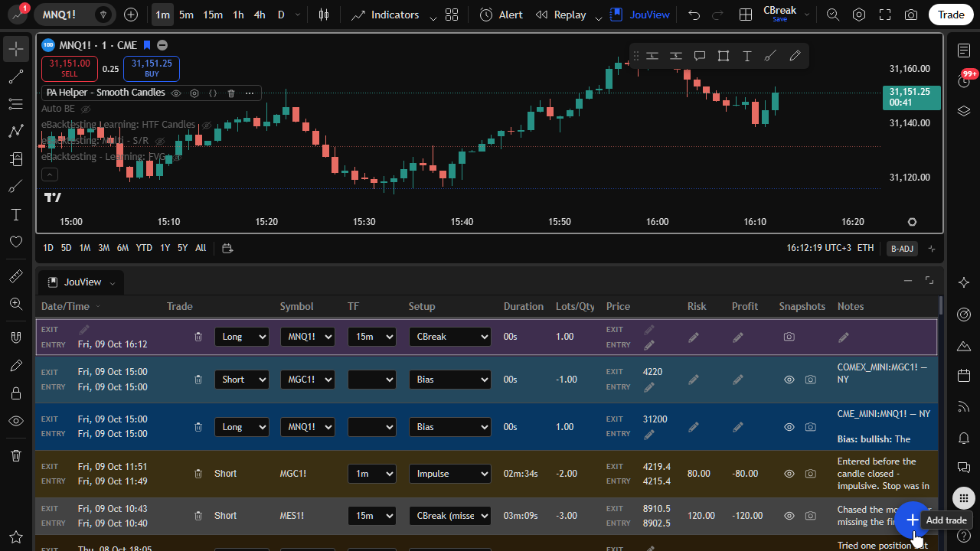Select the 1h timeframe
The image size is (980, 551).
click(x=238, y=15)
